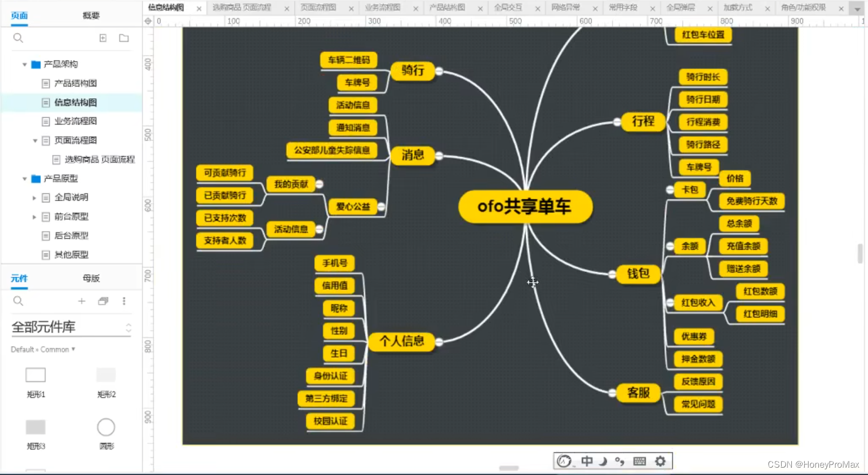Select the 红包车位置 node

point(703,34)
